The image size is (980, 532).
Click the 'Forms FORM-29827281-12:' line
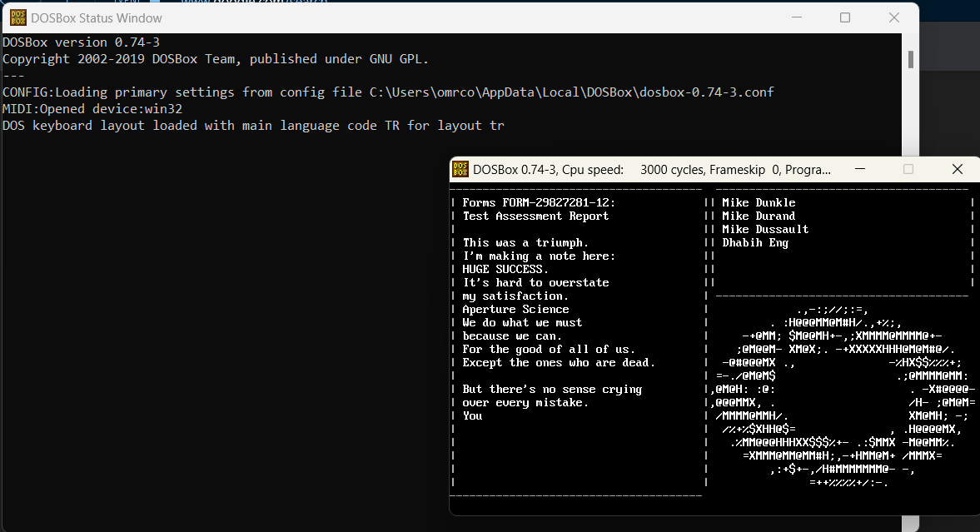click(539, 202)
